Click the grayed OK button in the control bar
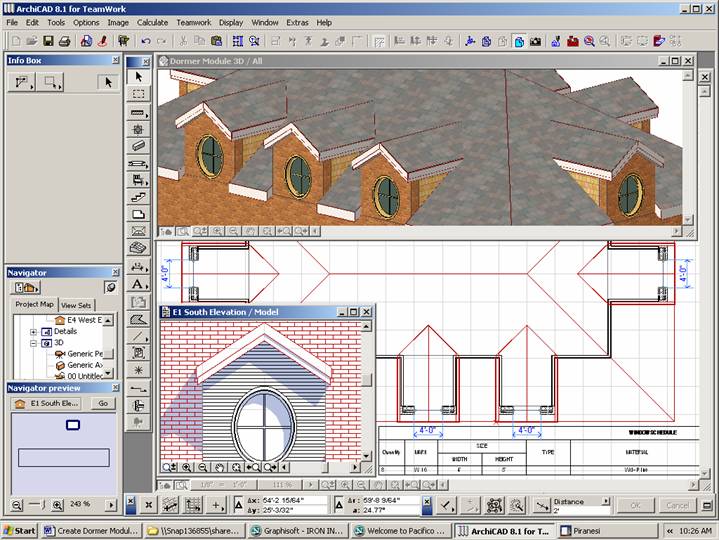Screen dimensions: 719x540 click(x=635, y=505)
